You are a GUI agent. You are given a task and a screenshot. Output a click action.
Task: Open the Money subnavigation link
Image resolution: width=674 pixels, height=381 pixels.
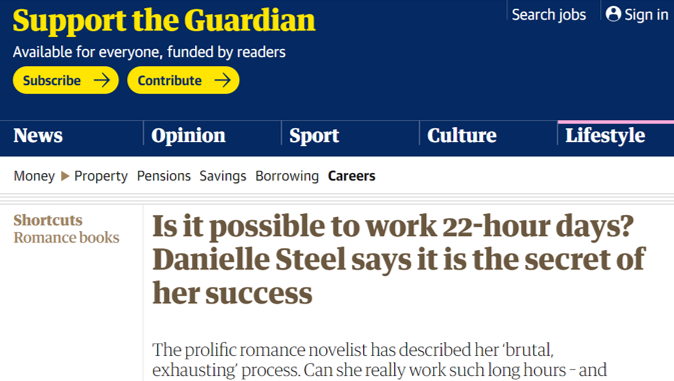point(34,176)
